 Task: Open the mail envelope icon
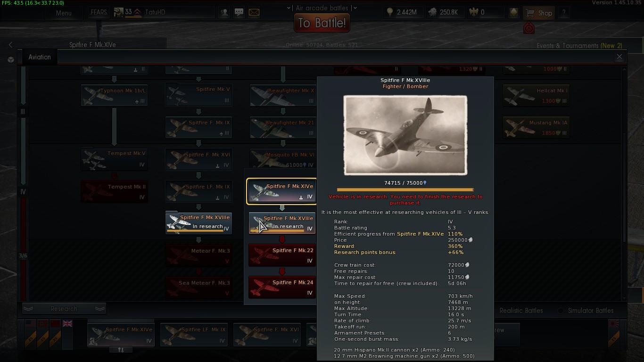point(254,12)
